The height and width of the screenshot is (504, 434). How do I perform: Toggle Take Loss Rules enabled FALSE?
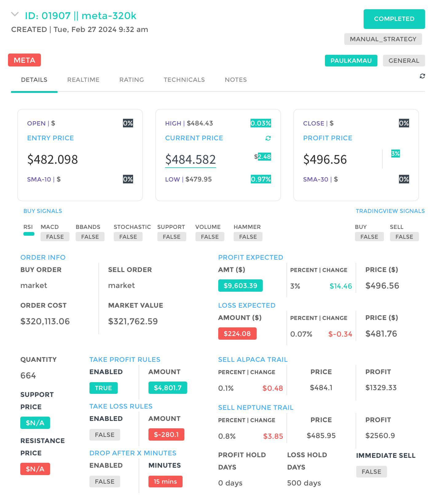click(105, 435)
